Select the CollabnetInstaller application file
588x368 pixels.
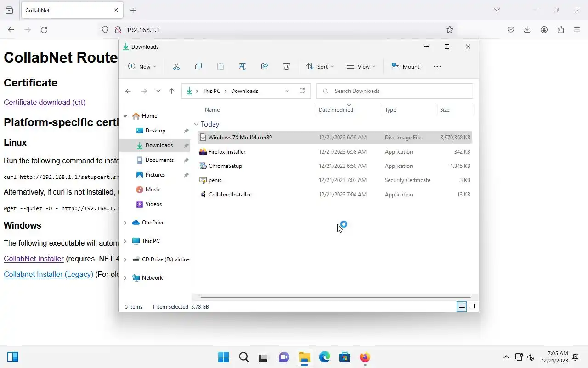click(x=335, y=195)
